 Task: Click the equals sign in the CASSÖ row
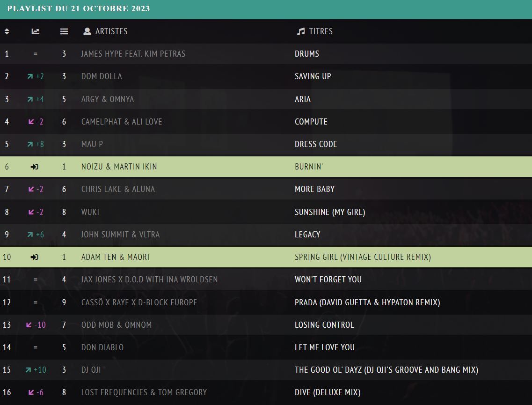35,302
